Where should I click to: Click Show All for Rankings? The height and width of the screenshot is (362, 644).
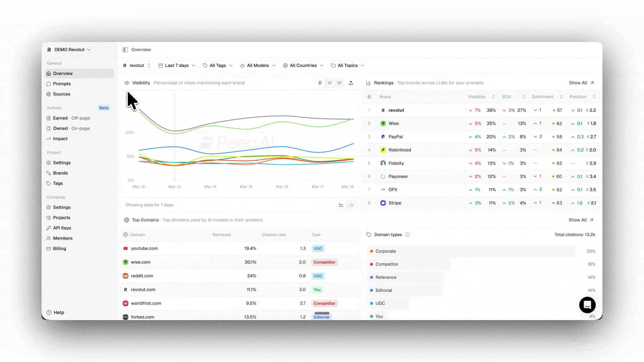tap(581, 83)
